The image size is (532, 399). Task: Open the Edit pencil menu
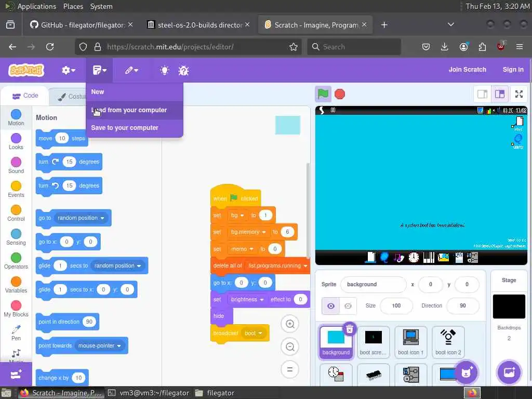click(x=131, y=70)
